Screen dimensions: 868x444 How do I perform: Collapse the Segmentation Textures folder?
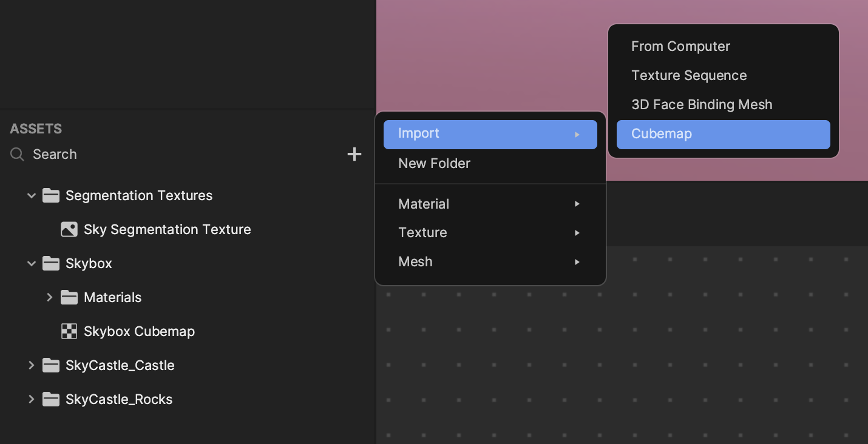coord(32,195)
